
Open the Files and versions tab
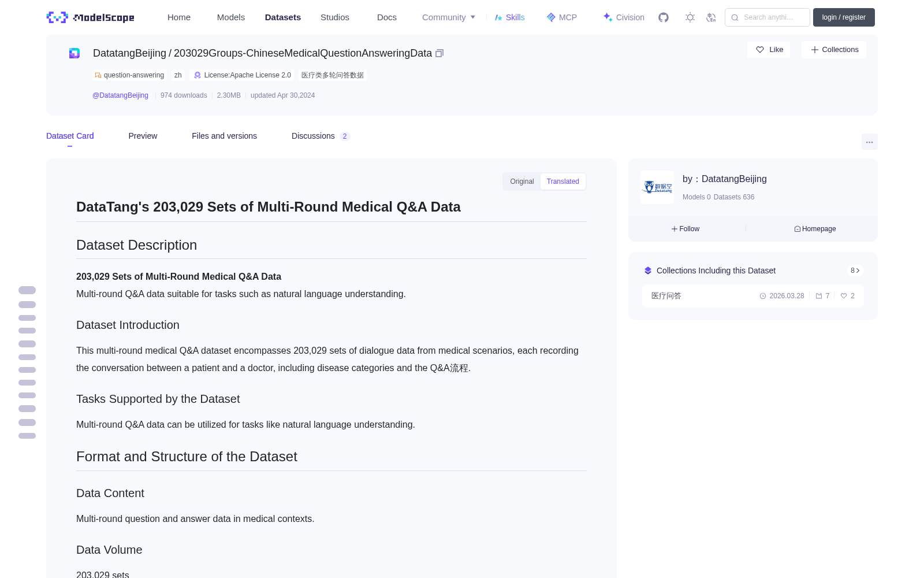pos(224,136)
